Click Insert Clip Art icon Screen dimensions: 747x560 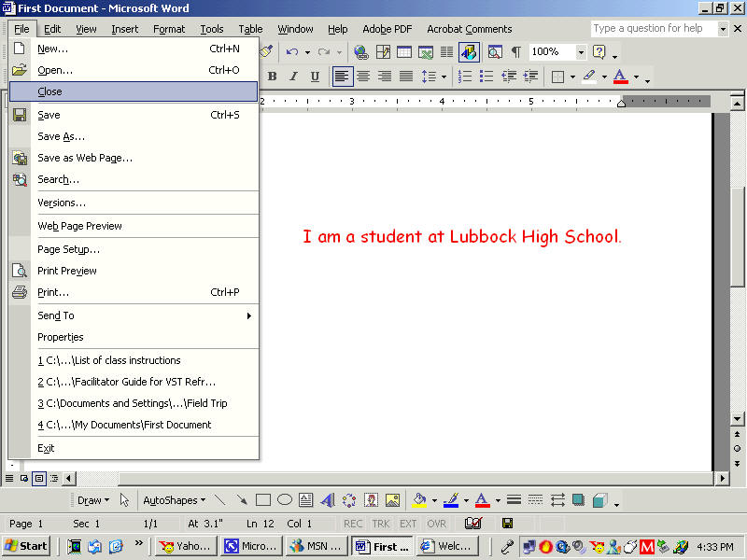tap(371, 500)
